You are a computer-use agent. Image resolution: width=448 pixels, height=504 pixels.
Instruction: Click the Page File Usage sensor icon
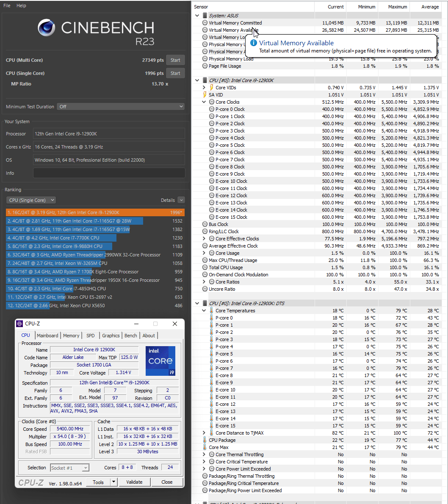pyautogui.click(x=205, y=66)
